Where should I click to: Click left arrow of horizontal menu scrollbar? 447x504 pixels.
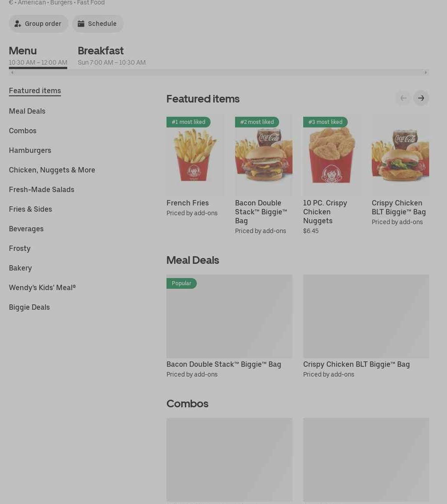pyautogui.click(x=12, y=73)
